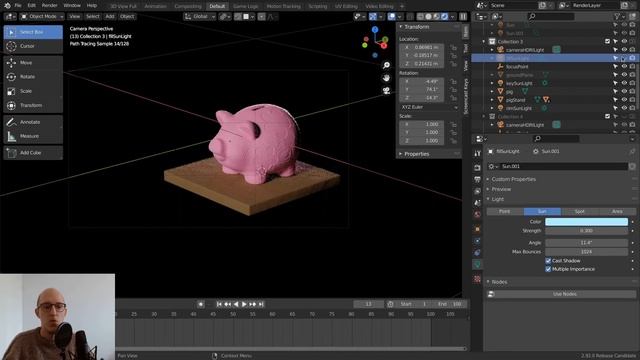Switch to the Animation workspace tab
This screenshot has height=360, width=640.
pyautogui.click(x=156, y=6)
